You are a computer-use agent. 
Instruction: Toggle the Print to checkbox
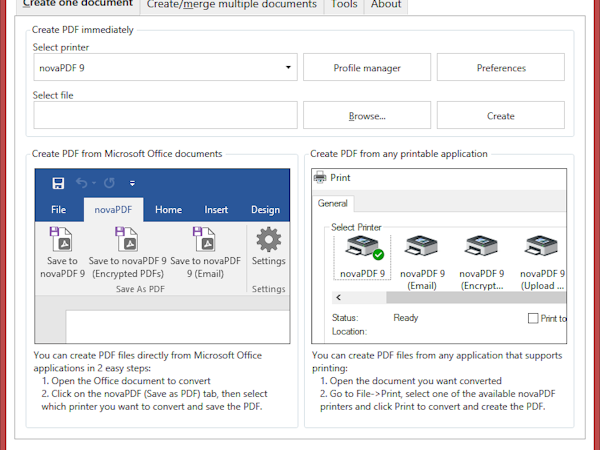[533, 318]
